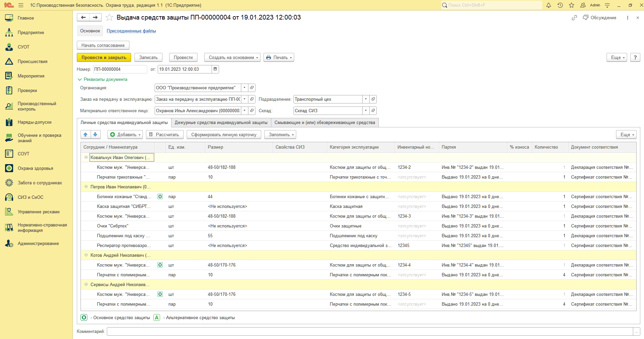
Task: Open Организация dropdown arrow
Action: click(x=245, y=88)
